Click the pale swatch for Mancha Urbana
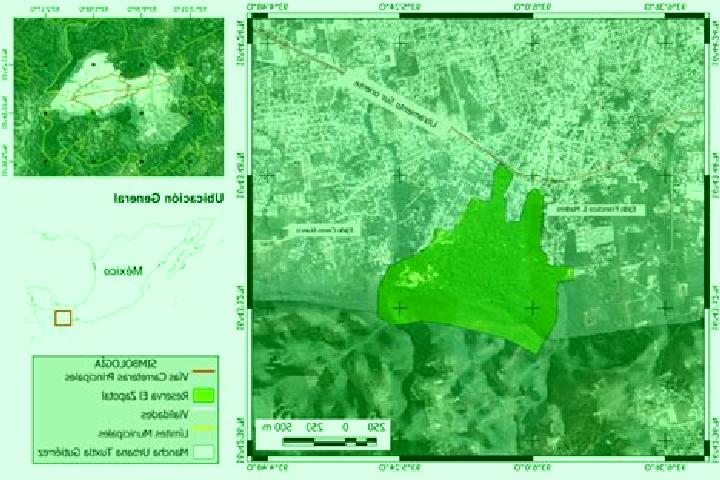The height and width of the screenshot is (480, 720). [203, 452]
